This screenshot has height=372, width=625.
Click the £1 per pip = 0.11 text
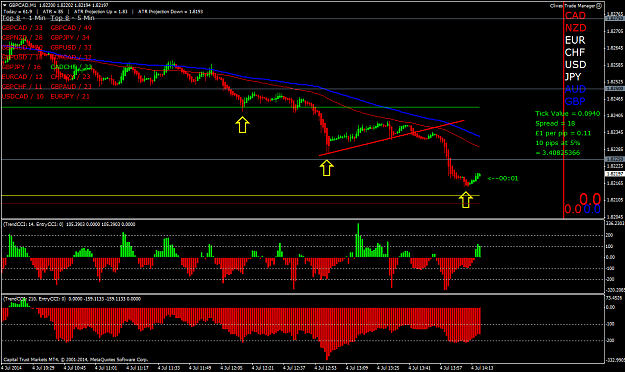pyautogui.click(x=563, y=133)
